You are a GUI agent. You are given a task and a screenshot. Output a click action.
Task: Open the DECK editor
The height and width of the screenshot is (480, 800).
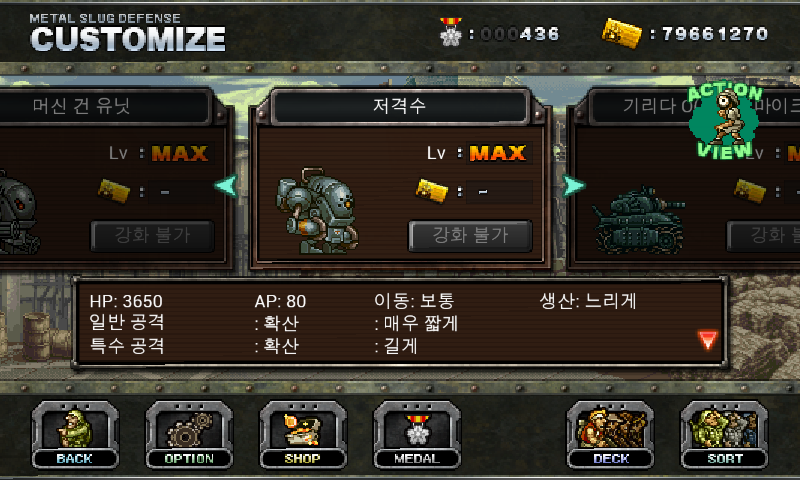(x=610, y=435)
